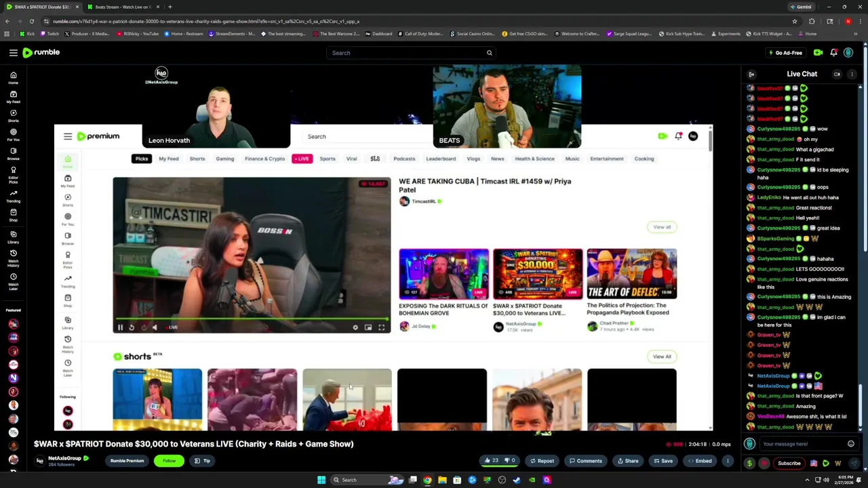
Task: Click the Live Chat scrollbar
Action: click(861, 407)
